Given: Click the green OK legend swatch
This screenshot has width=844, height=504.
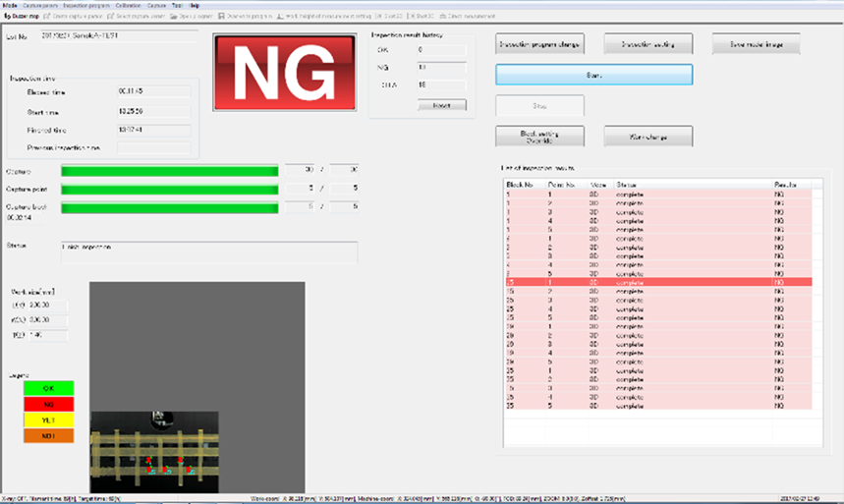Looking at the screenshot, I should point(48,389).
